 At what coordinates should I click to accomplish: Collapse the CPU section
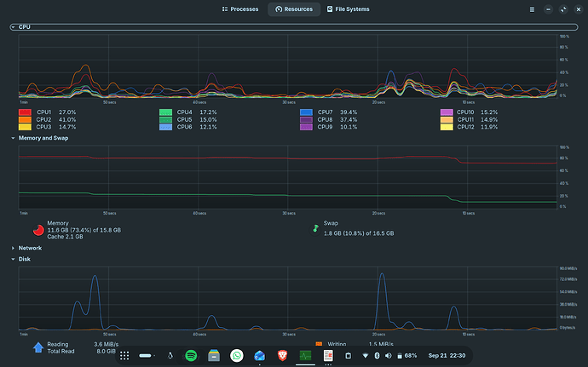click(x=13, y=27)
